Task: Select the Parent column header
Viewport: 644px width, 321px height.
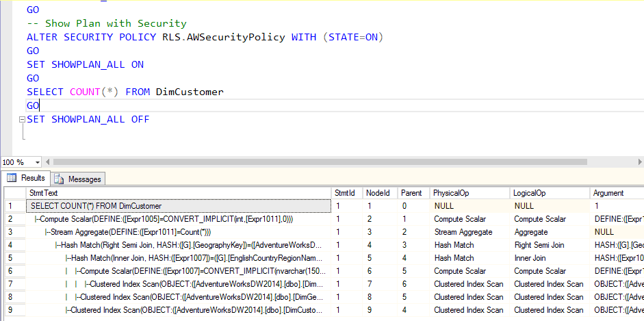Action: (413, 193)
